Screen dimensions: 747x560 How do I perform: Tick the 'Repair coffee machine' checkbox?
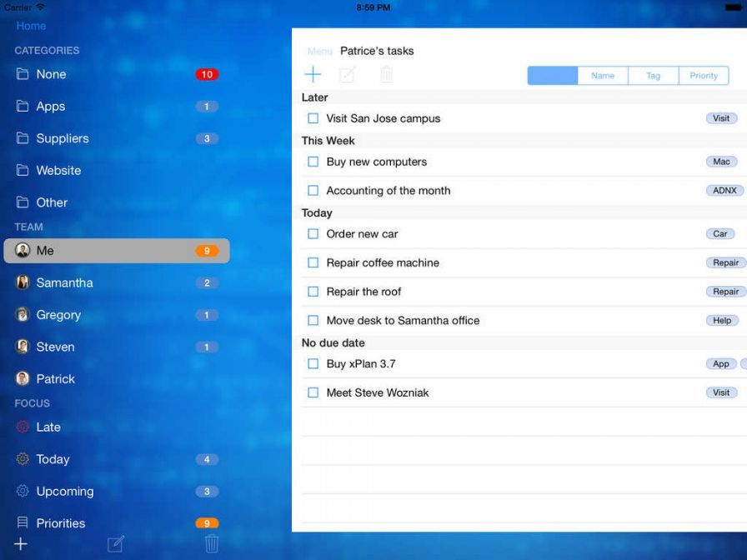coord(313,262)
